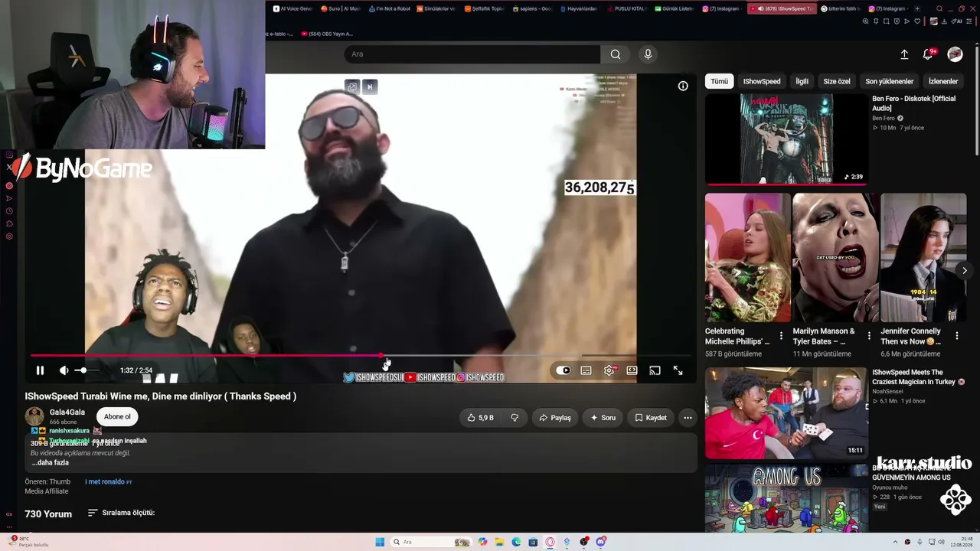Open the video info card icon

[x=683, y=86]
